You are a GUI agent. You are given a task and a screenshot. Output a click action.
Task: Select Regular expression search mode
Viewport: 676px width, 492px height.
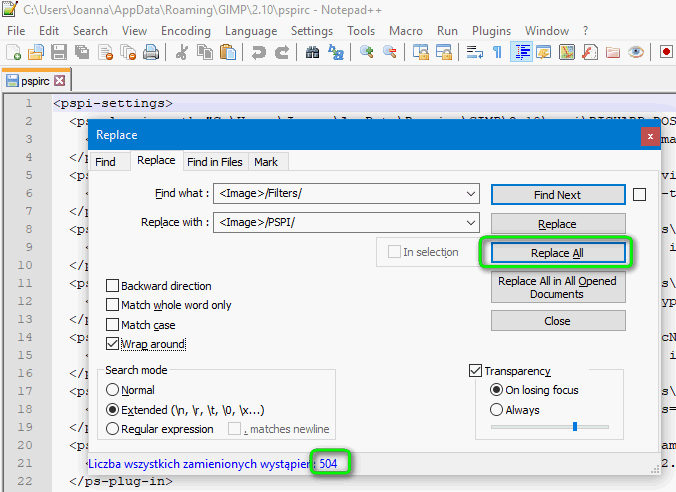pyautogui.click(x=112, y=429)
